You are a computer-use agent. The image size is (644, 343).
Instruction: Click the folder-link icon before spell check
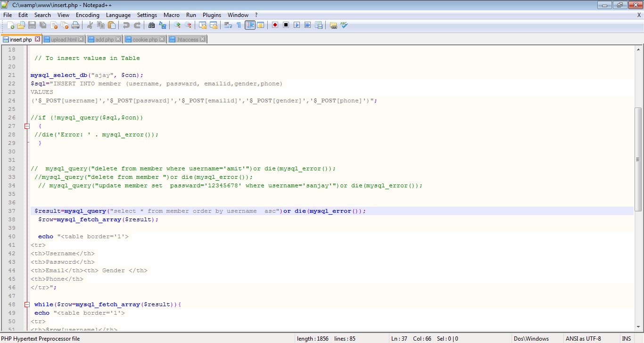pyautogui.click(x=333, y=25)
